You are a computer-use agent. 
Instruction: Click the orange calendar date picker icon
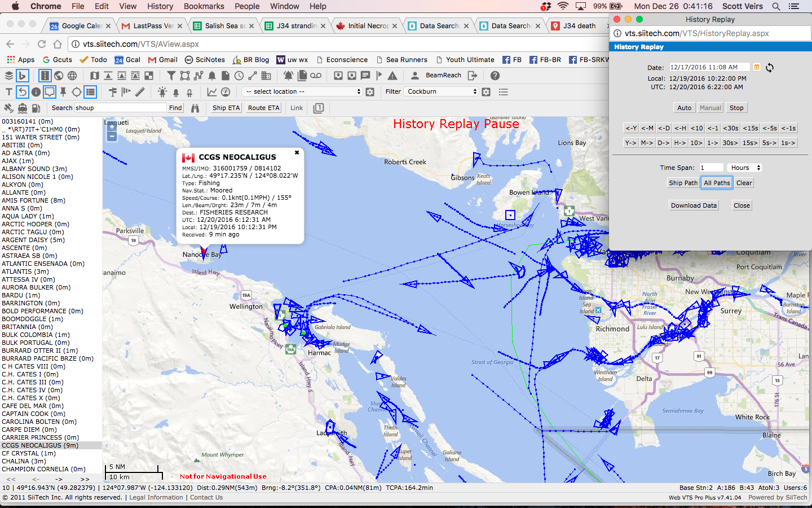(x=757, y=67)
